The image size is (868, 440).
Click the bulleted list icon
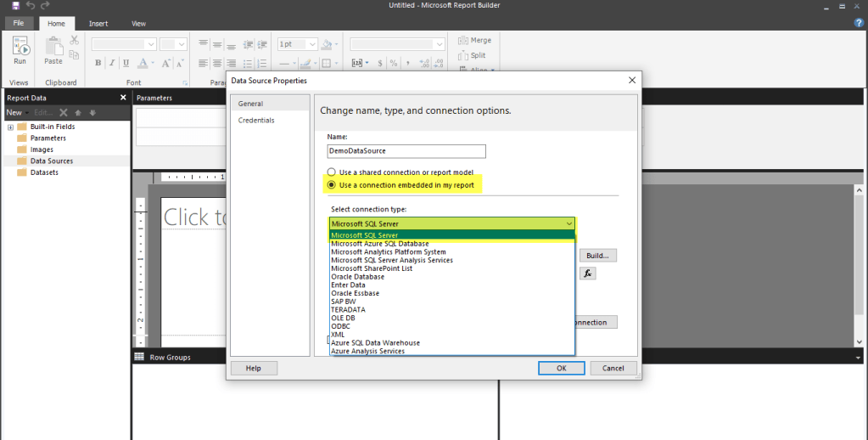coord(248,63)
